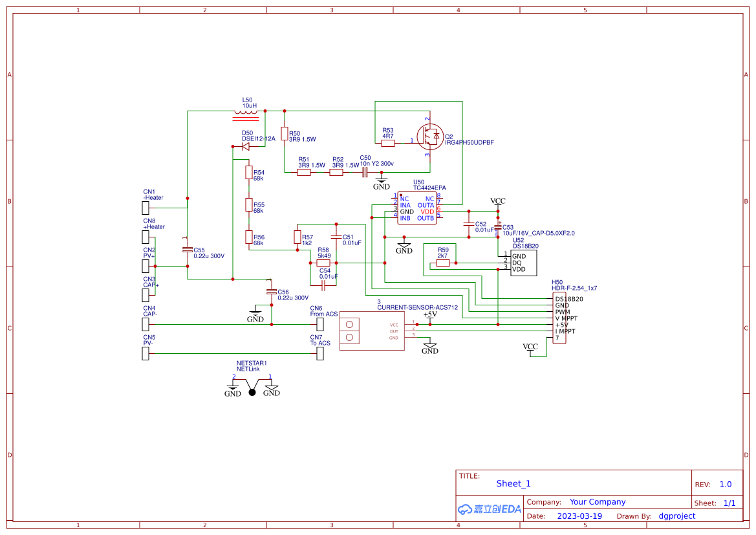Select the CN4 CAP- connector pad
This screenshot has width=756, height=535.
tap(146, 324)
